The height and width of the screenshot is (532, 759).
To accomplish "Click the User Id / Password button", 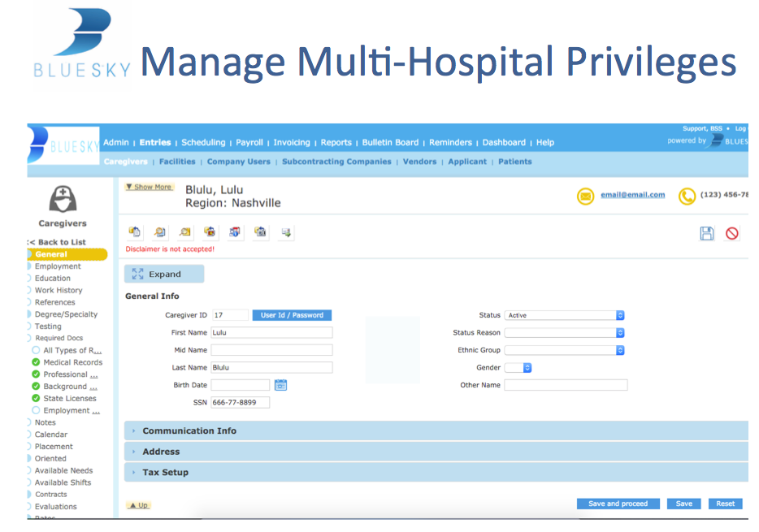I will click(x=292, y=315).
